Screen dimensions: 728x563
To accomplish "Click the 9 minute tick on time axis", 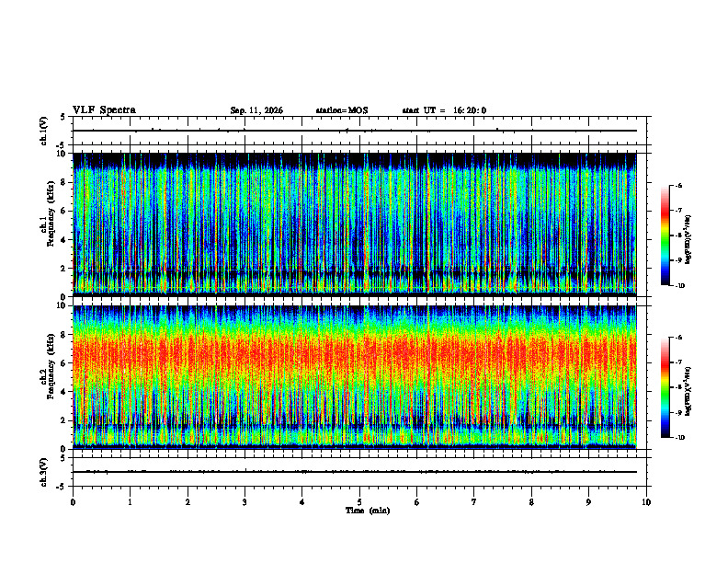I will pyautogui.click(x=588, y=502).
